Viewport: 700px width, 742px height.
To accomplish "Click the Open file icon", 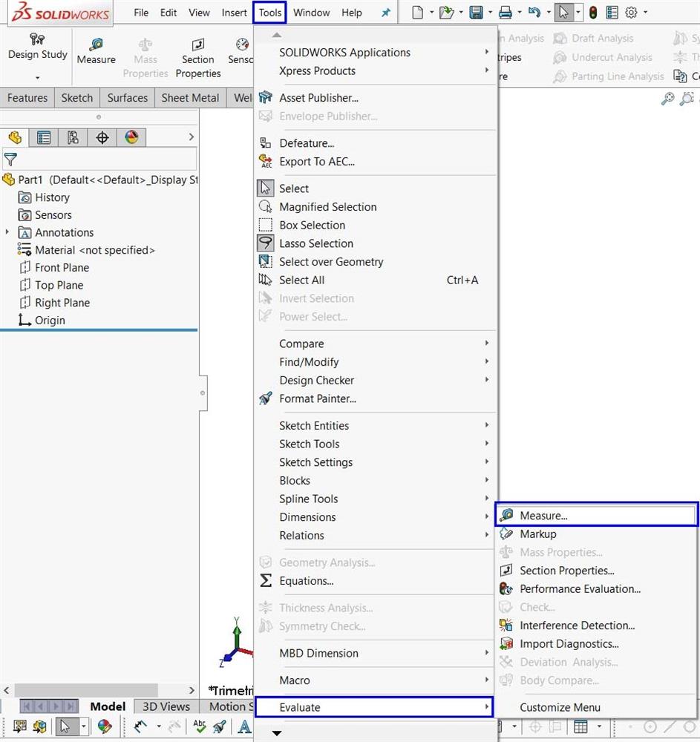I will (x=446, y=13).
